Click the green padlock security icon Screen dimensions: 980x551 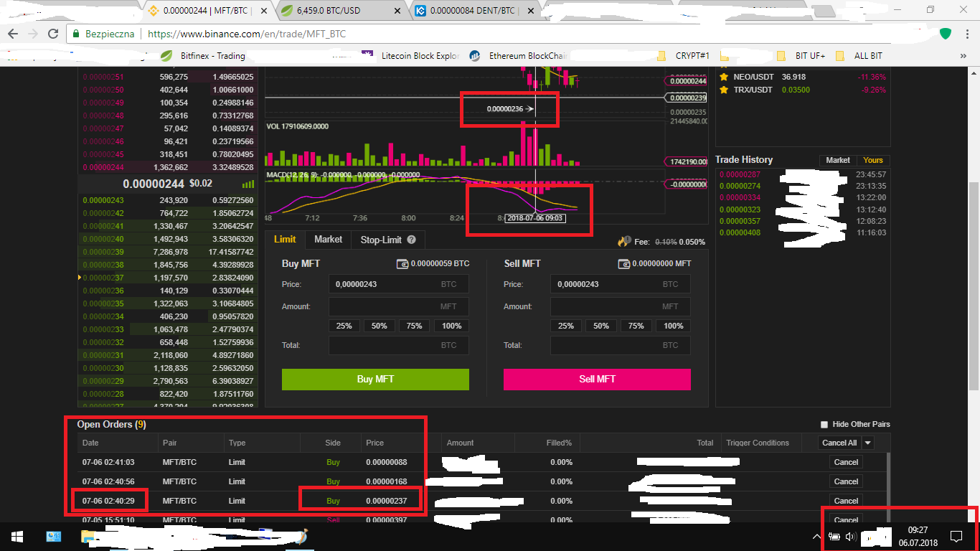click(x=76, y=34)
